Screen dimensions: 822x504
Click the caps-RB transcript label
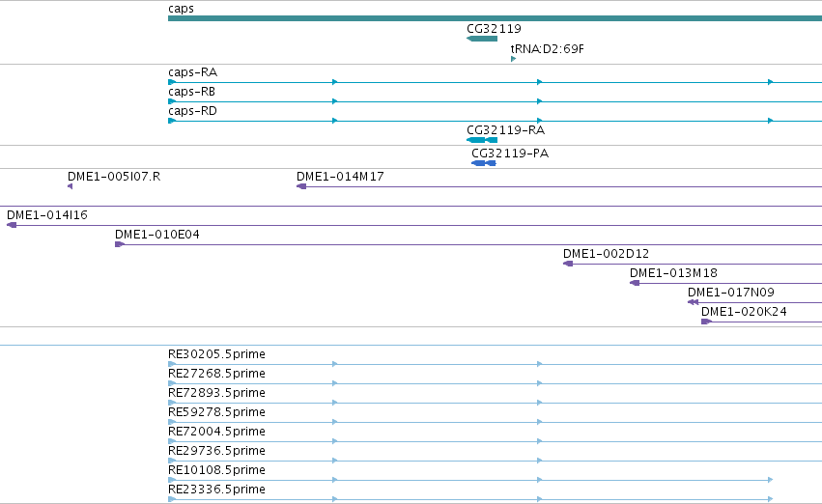point(192,92)
